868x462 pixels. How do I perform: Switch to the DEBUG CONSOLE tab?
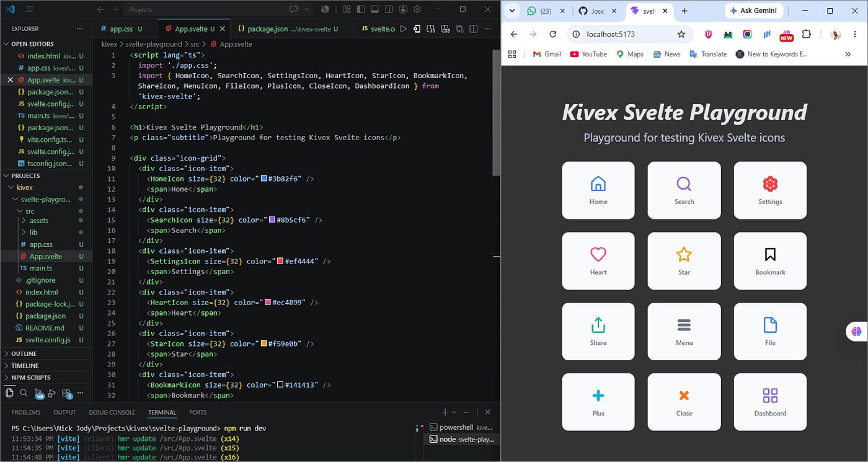coord(112,412)
